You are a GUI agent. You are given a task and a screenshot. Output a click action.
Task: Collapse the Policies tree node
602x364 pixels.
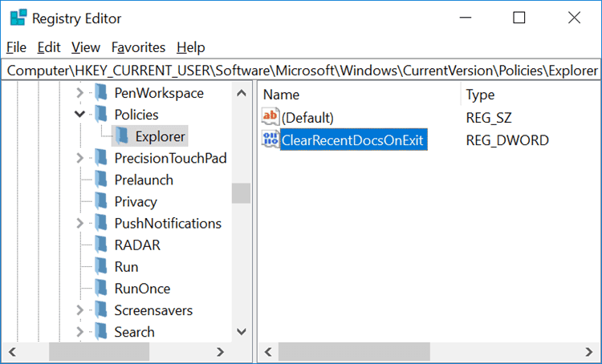point(79,115)
